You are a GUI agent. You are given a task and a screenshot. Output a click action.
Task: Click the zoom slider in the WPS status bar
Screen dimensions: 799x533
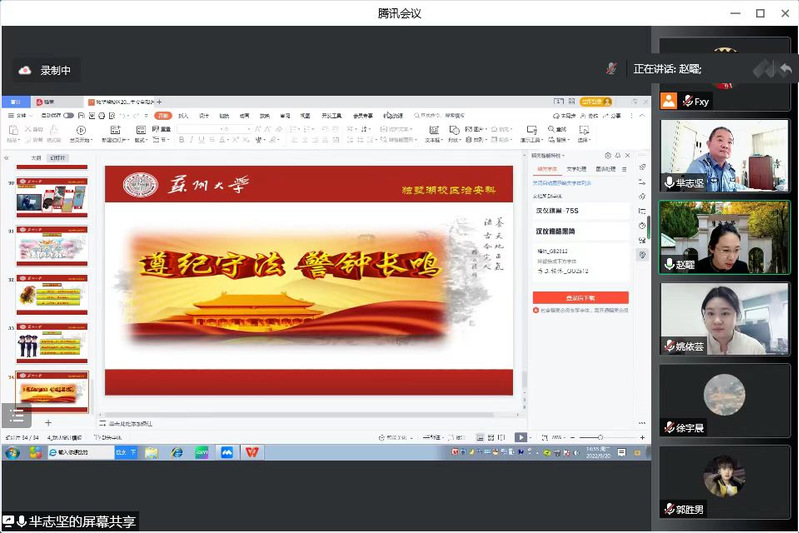(x=600, y=437)
